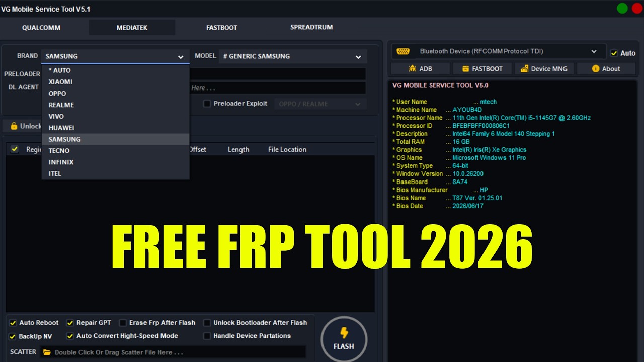Click the lightning FLASH button
This screenshot has width=644, height=362.
tap(344, 339)
